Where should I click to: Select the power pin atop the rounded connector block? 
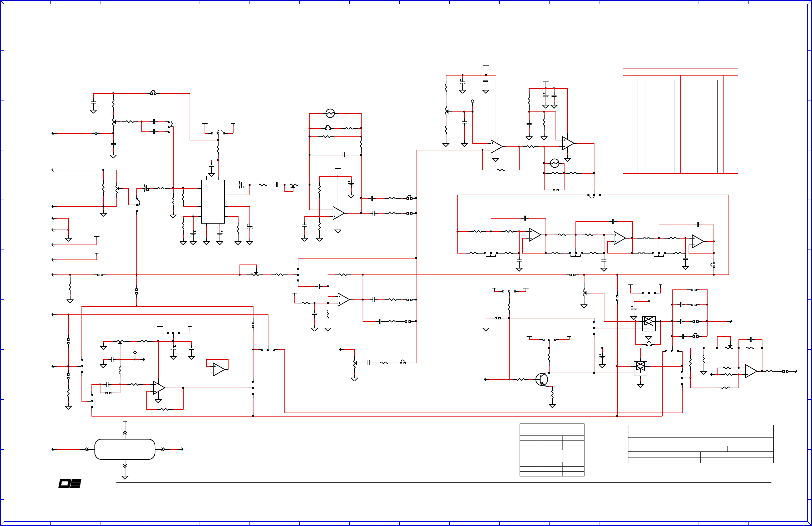click(x=125, y=424)
